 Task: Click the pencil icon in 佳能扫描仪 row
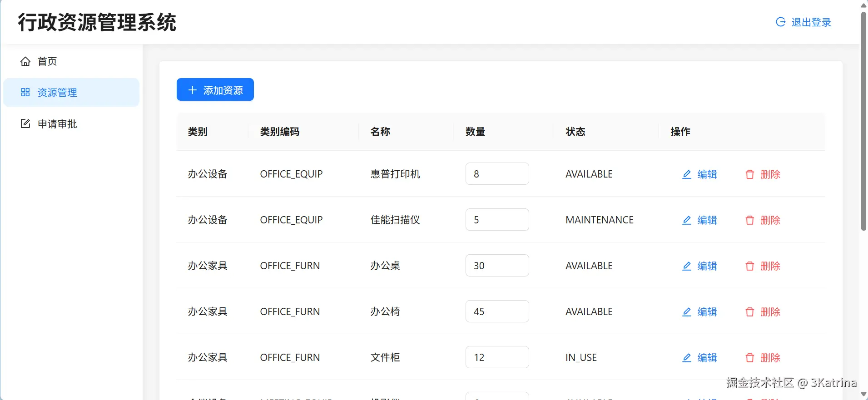click(687, 220)
